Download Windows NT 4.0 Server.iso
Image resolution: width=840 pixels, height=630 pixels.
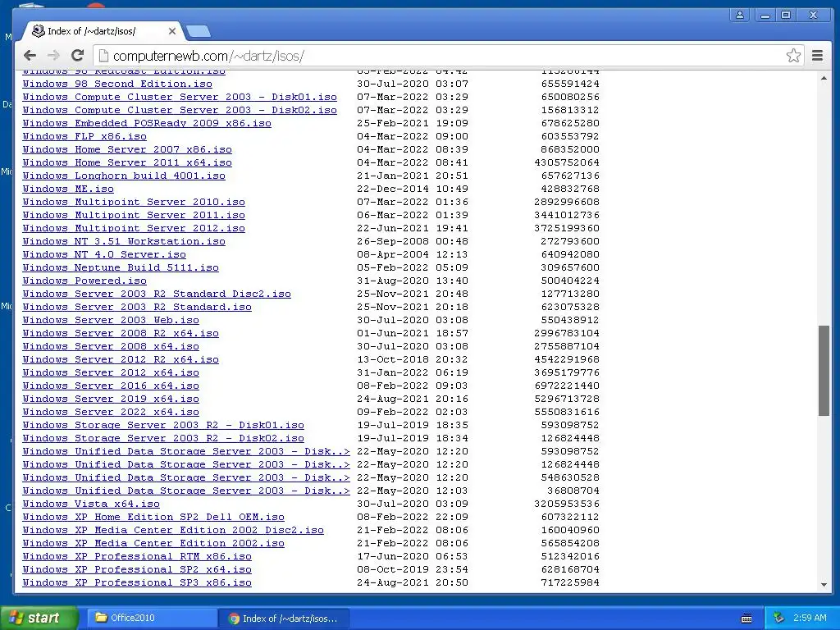(104, 254)
